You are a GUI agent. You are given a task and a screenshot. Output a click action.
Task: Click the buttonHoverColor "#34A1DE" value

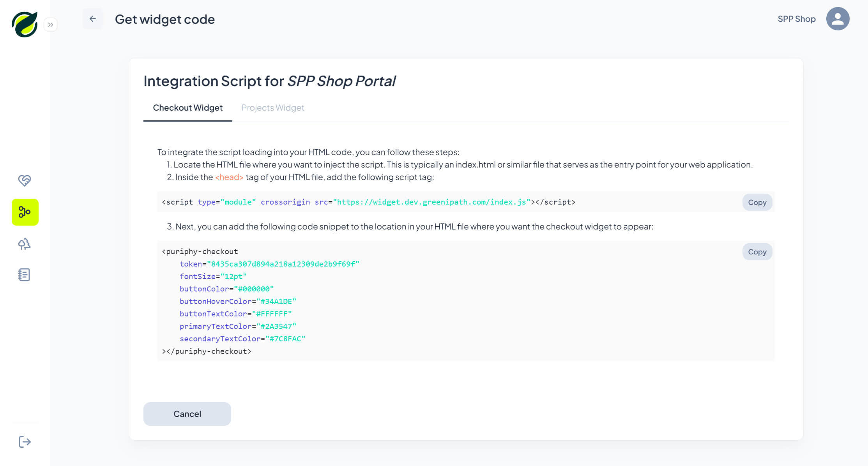point(276,301)
